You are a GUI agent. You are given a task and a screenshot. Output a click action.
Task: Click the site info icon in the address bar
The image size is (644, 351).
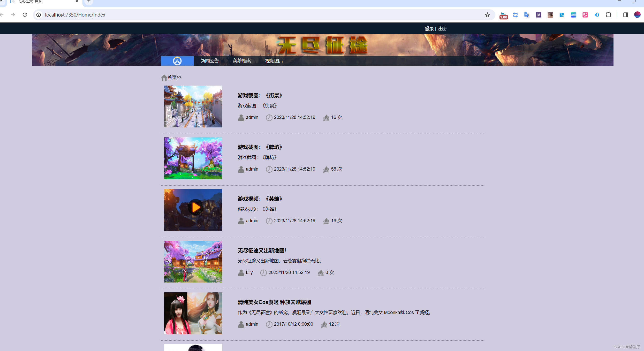[38, 15]
